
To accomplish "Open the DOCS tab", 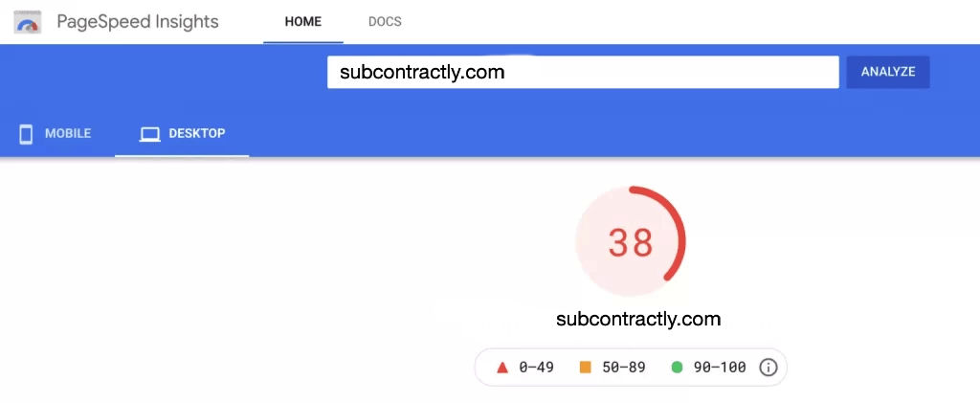I will click(385, 21).
